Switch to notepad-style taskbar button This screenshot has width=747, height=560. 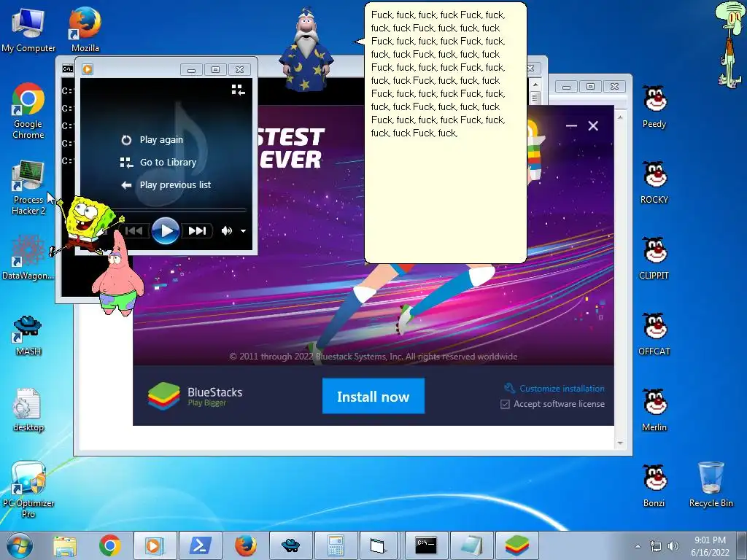[x=471, y=545]
